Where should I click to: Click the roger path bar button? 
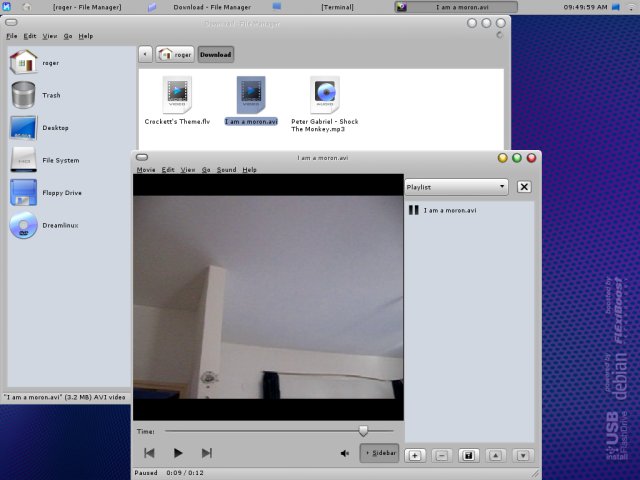coord(175,54)
